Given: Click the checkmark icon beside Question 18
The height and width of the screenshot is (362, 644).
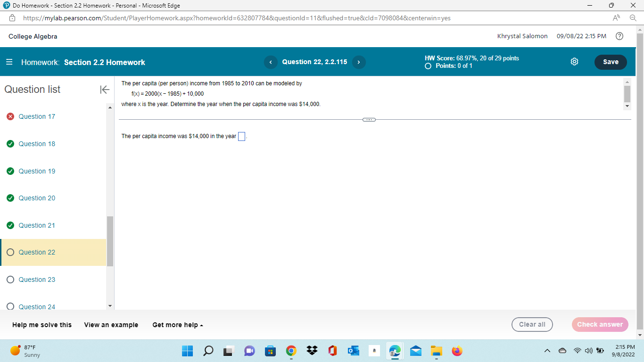Looking at the screenshot, I should click(x=10, y=144).
